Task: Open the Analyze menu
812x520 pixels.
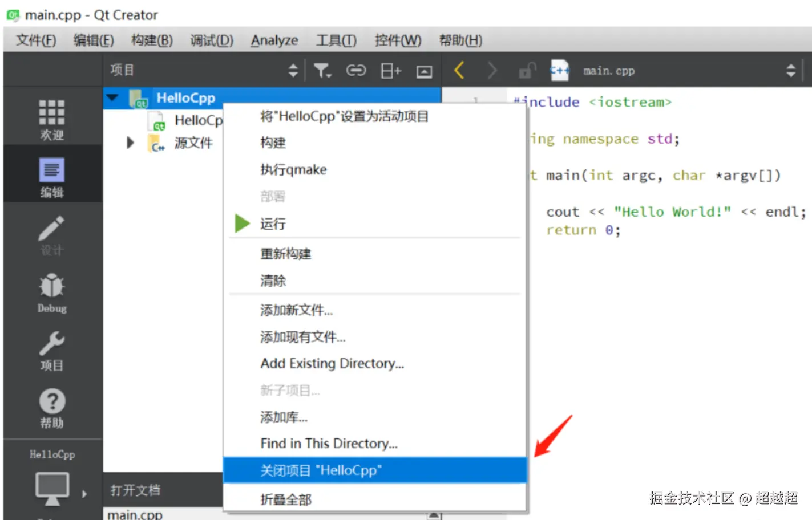Action: pyautogui.click(x=274, y=40)
